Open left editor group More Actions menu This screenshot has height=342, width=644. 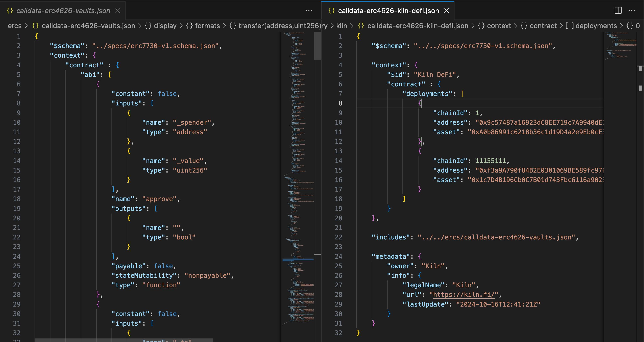point(309,10)
